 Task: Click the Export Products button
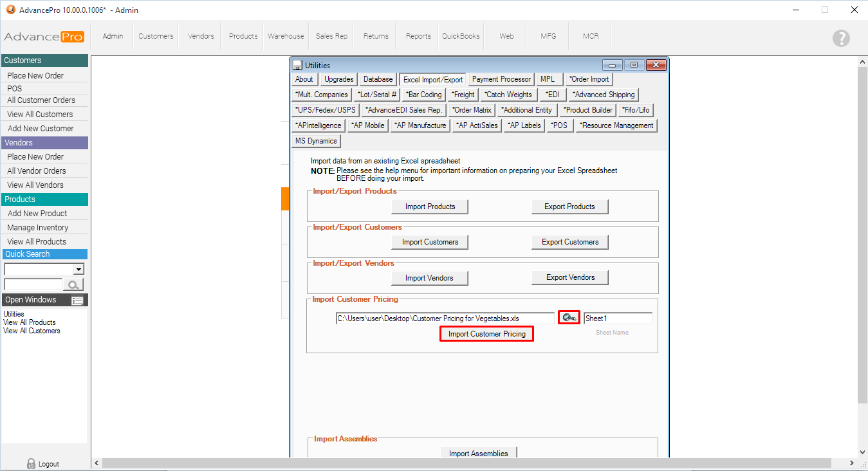pos(569,207)
